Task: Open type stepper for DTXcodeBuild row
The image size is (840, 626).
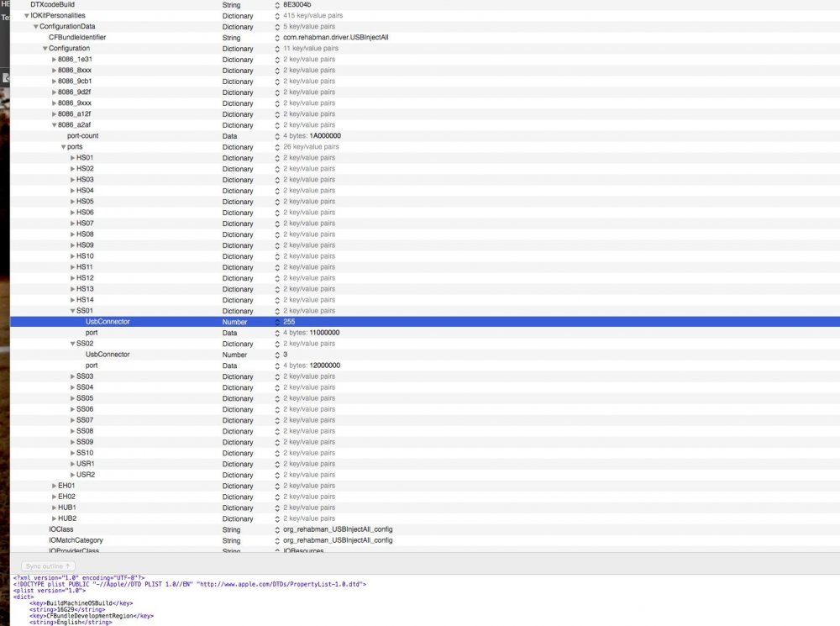Action: [277, 5]
